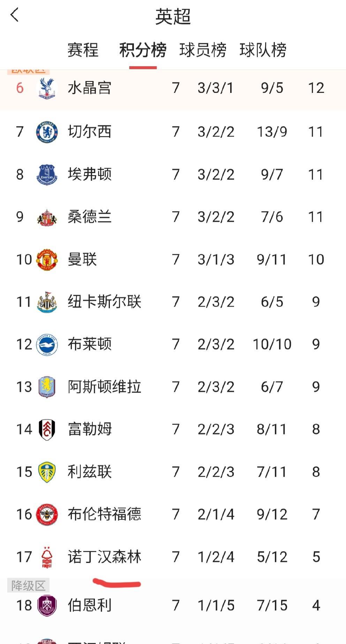Screen dimensions: 346x644
Task: Open the 纽卡斯尔联 team name
Action: point(104,302)
